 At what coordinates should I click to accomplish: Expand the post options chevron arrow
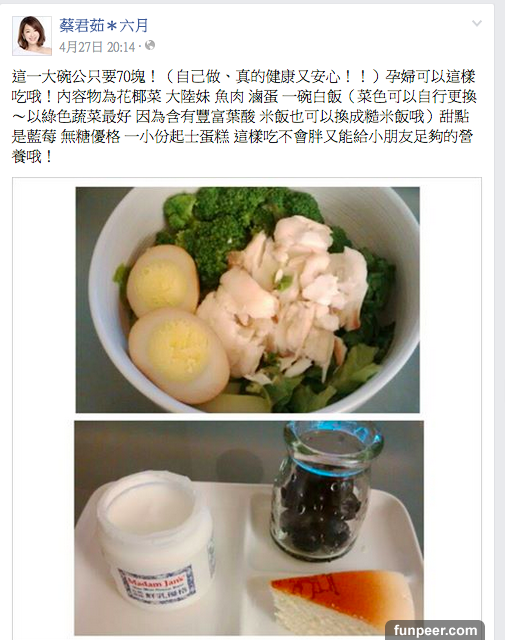477,23
